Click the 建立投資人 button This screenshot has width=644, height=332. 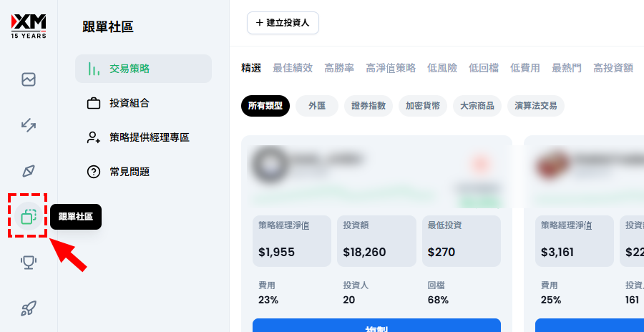click(283, 23)
